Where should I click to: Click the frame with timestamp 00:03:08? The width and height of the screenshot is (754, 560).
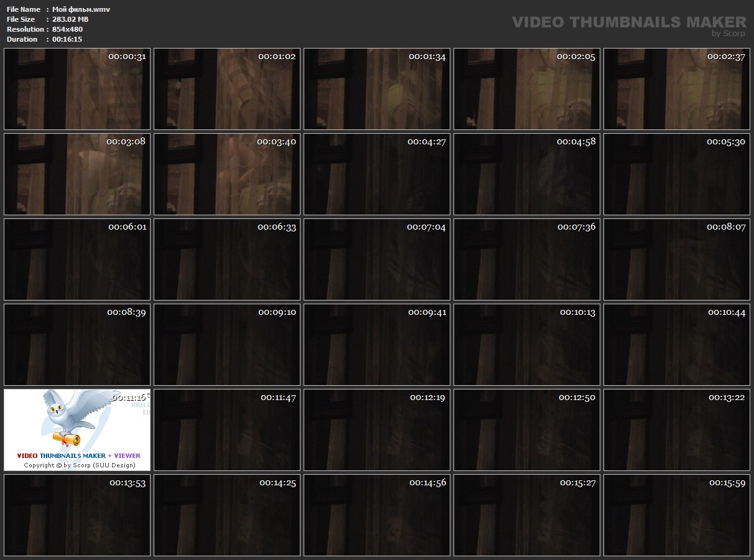pos(77,174)
